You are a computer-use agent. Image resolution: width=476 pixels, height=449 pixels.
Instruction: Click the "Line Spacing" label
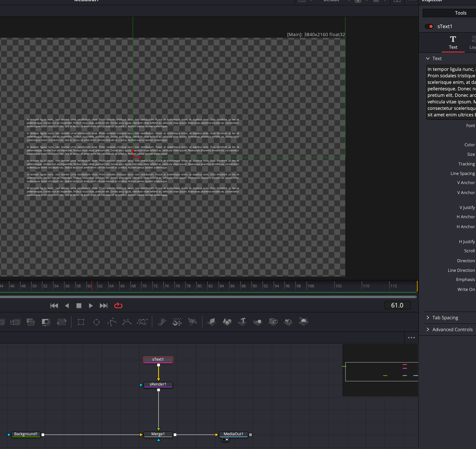462,174
